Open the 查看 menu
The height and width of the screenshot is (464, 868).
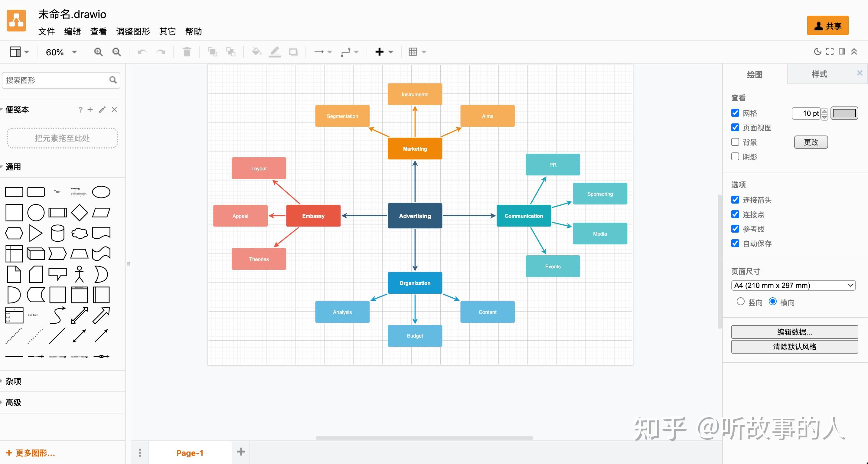pyautogui.click(x=98, y=31)
